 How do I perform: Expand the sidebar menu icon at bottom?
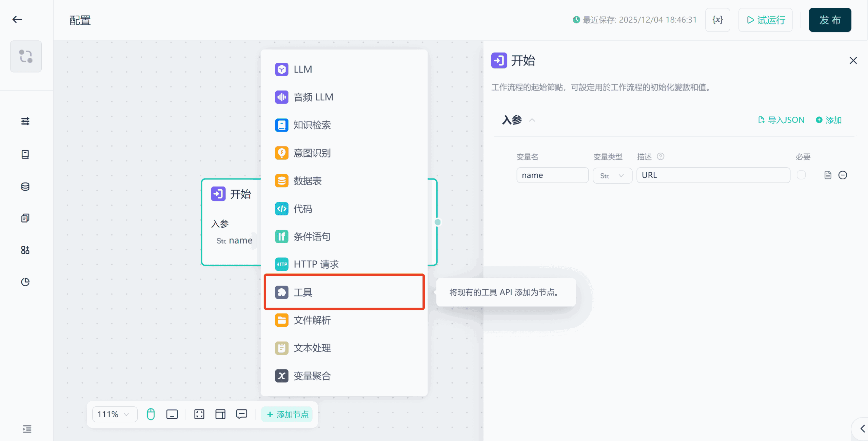27,429
